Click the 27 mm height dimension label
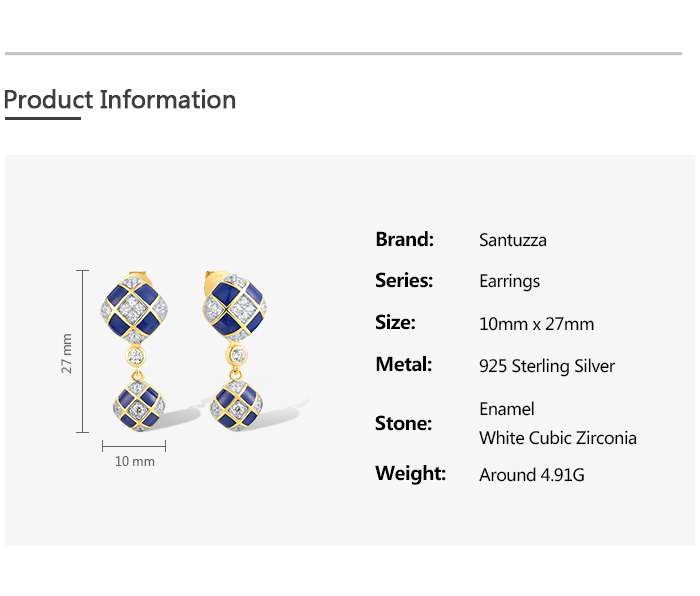Viewport: 700px width, 596px height. [67, 352]
